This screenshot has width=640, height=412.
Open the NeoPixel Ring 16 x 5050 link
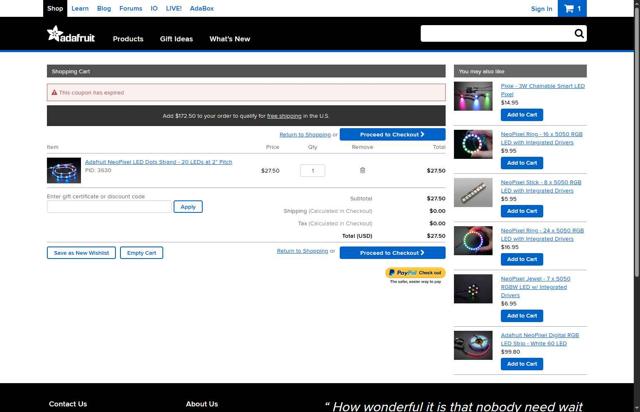[542, 138]
